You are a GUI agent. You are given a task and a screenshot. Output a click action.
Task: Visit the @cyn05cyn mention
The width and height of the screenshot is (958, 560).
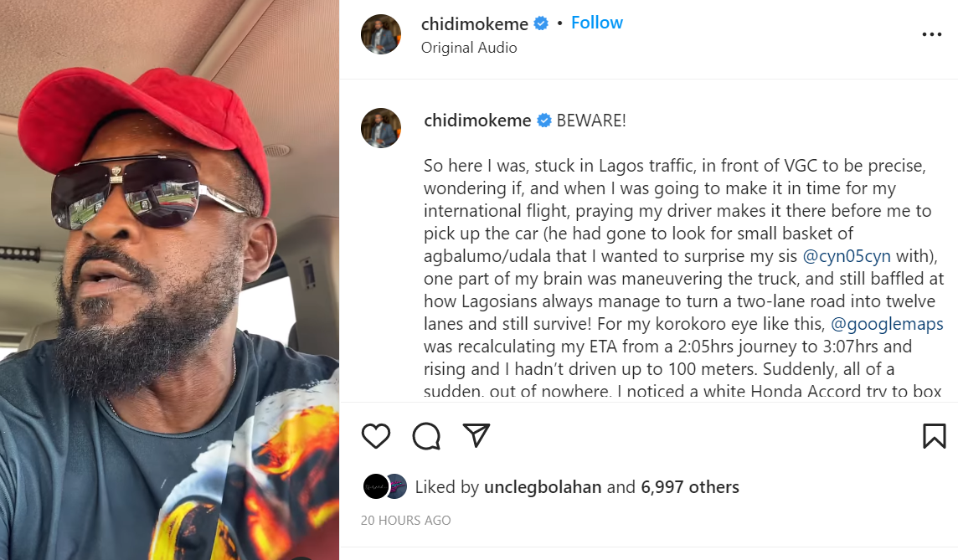pyautogui.click(x=846, y=256)
